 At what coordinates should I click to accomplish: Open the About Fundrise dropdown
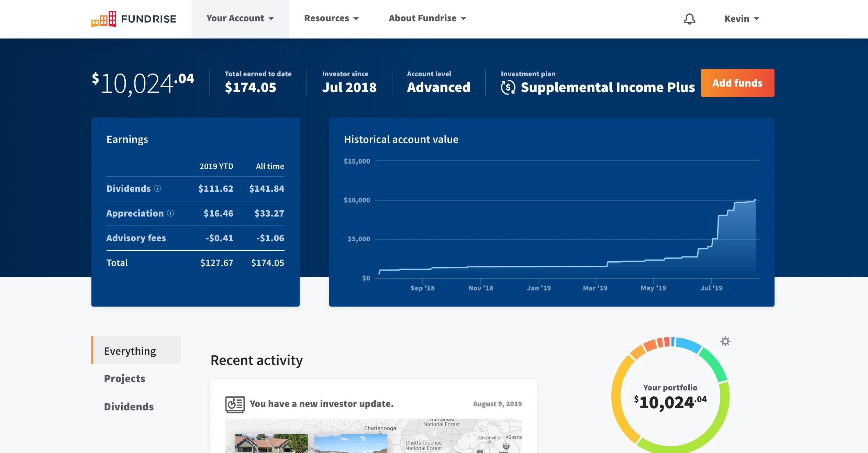[427, 19]
